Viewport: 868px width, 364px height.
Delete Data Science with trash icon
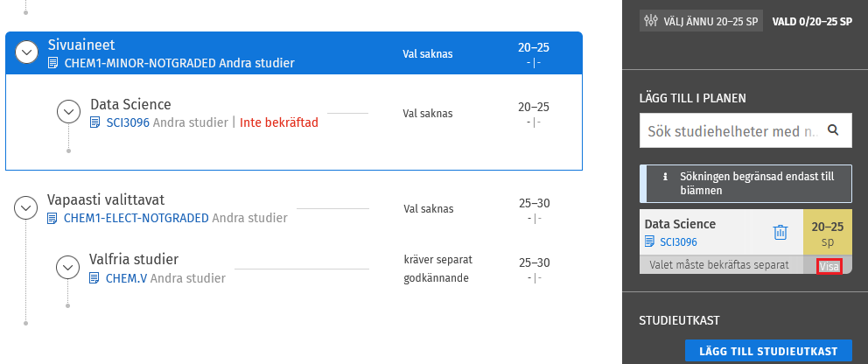tap(780, 233)
